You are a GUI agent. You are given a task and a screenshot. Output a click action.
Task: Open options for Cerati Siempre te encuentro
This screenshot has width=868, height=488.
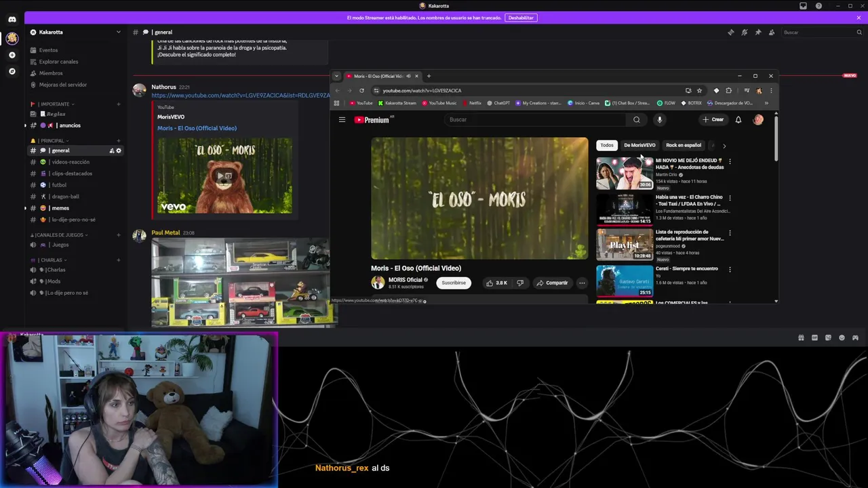[x=730, y=269]
